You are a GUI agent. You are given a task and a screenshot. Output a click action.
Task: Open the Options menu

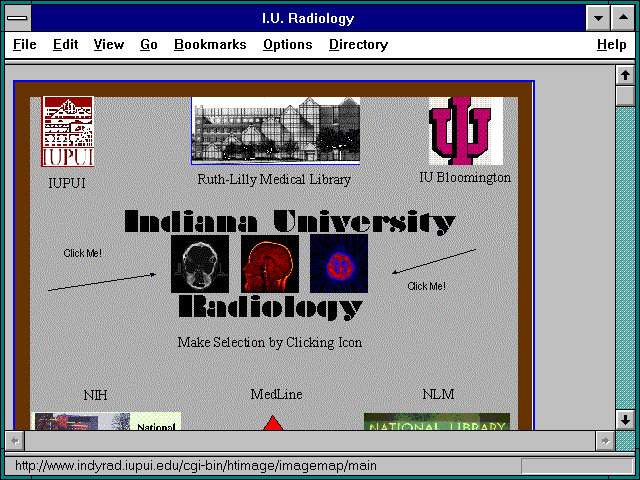click(x=287, y=44)
